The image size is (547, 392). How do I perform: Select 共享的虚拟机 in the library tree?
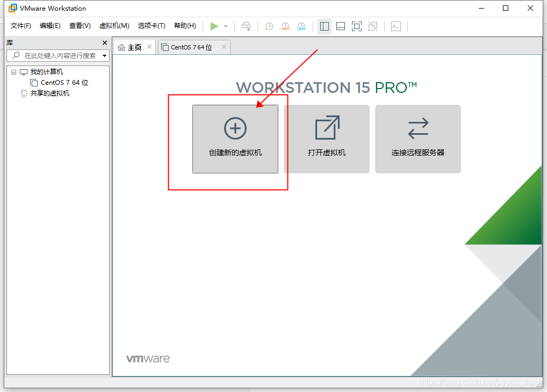pos(49,93)
